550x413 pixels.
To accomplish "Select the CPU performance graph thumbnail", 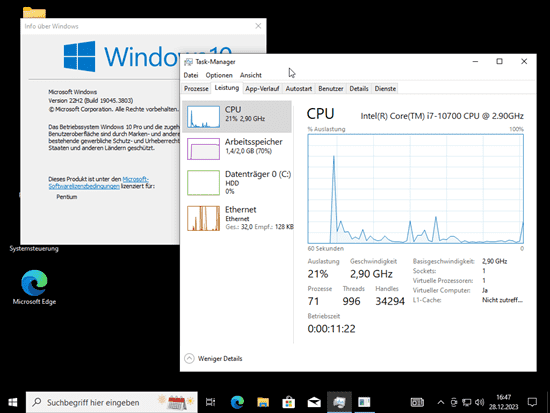I will (x=203, y=117).
